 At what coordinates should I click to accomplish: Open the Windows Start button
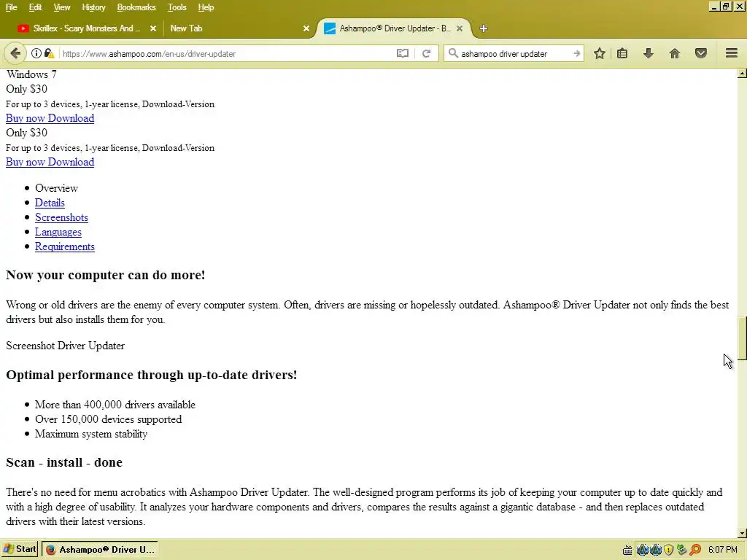(x=20, y=550)
